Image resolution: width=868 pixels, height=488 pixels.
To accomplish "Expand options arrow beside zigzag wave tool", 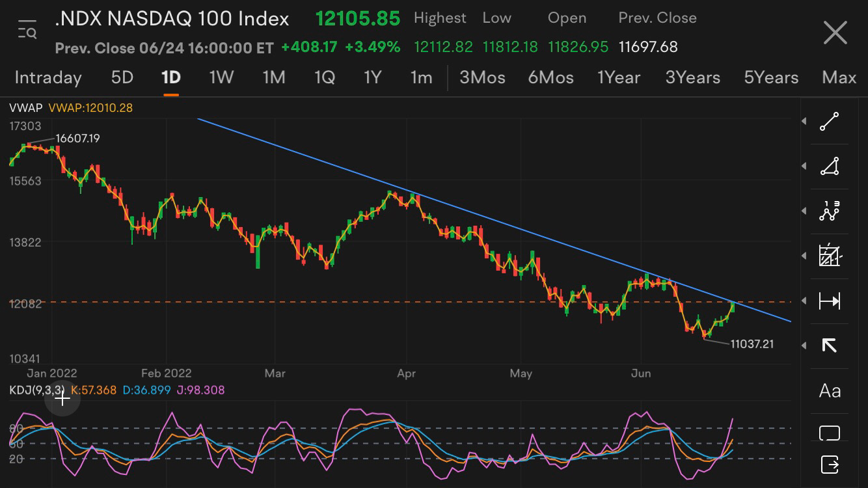I will pyautogui.click(x=805, y=211).
